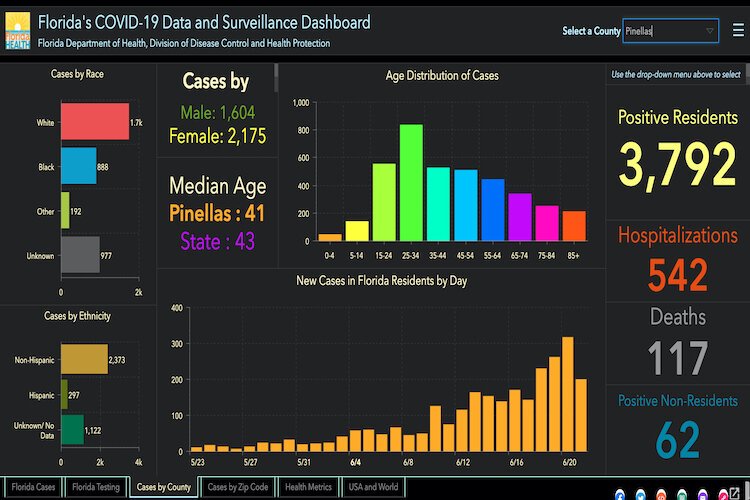Open the hamburger menu icon
The width and height of the screenshot is (750, 500).
point(738,31)
